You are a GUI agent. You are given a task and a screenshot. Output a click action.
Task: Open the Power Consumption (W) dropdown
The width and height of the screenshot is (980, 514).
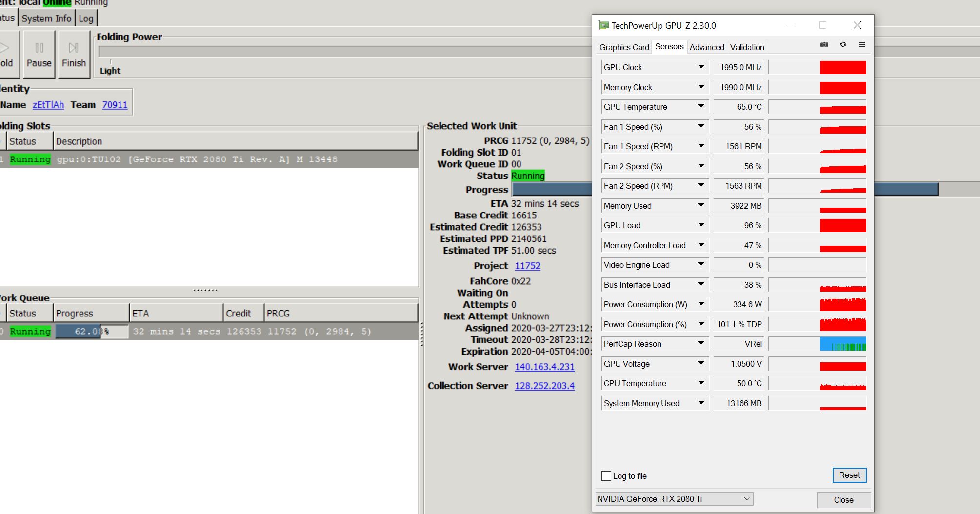click(x=701, y=304)
